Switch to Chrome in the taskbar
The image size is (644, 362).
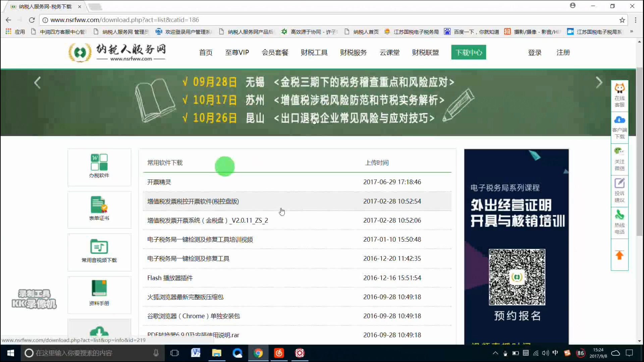258,353
